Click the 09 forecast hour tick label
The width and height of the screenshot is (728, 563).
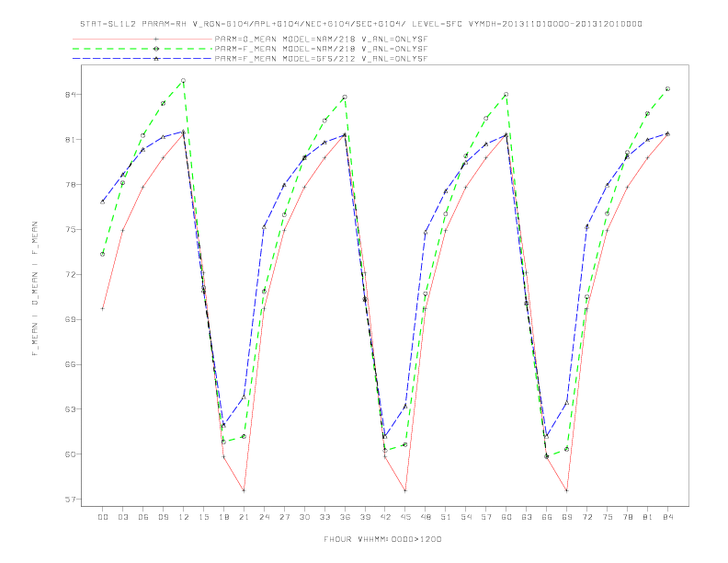[x=164, y=517]
